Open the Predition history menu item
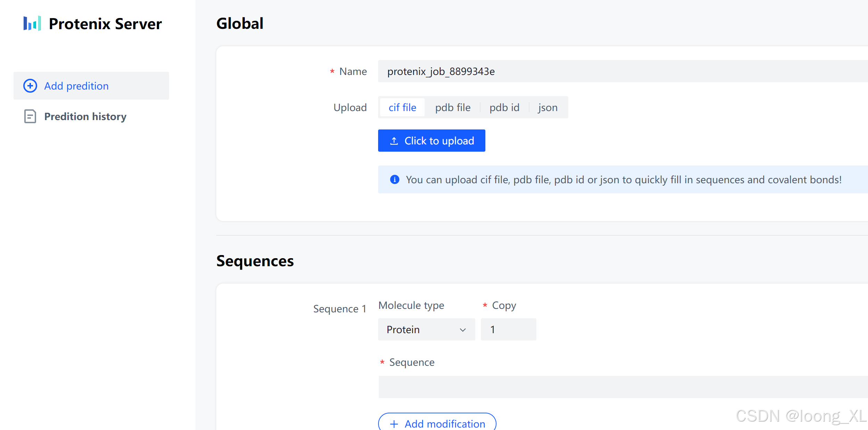 85,116
